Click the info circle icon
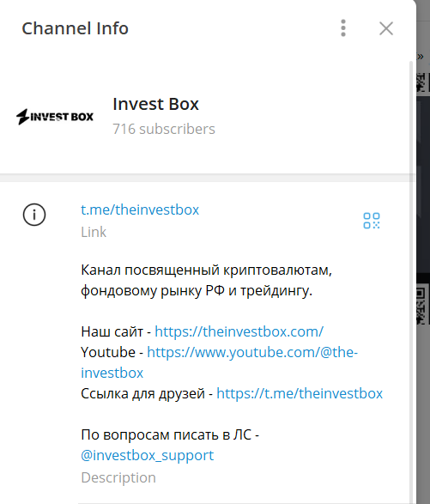Image resolution: width=430 pixels, height=504 pixels. [34, 215]
